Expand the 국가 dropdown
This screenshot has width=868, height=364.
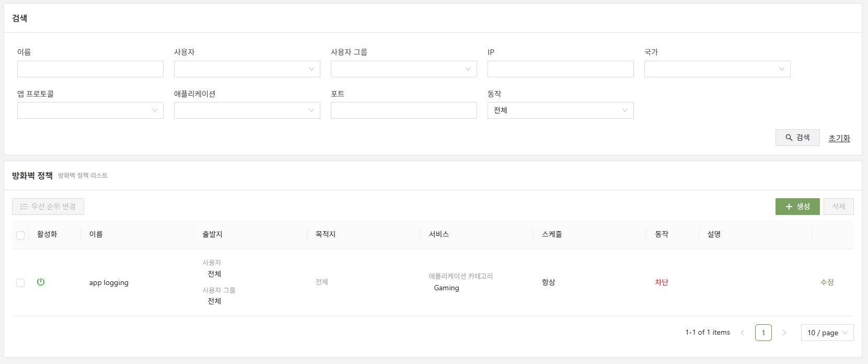tap(717, 69)
